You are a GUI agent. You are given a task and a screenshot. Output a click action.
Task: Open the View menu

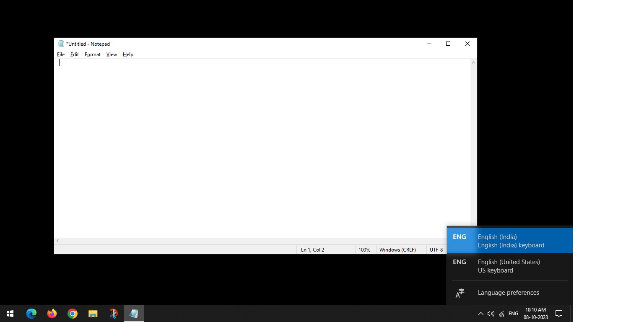111,55
